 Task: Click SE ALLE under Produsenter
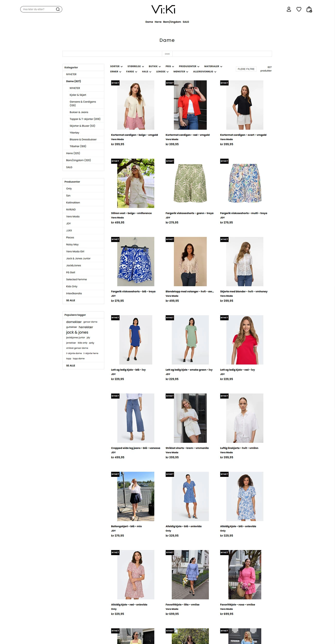pyautogui.click(x=71, y=300)
